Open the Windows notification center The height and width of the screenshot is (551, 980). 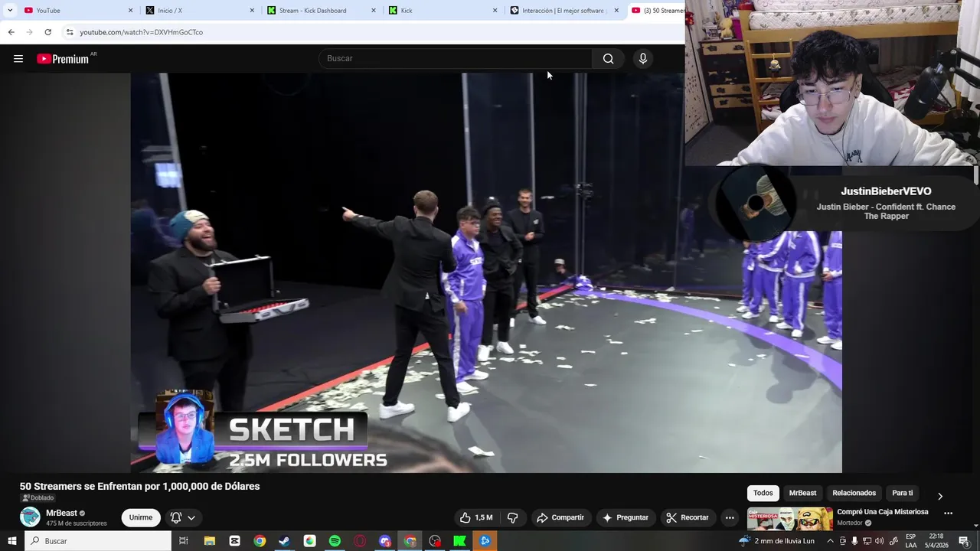pyautogui.click(x=964, y=541)
